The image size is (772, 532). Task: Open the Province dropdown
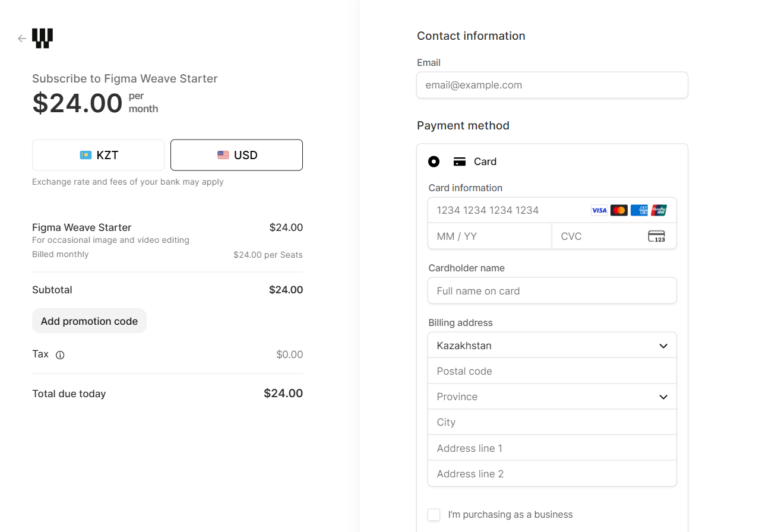tap(552, 397)
